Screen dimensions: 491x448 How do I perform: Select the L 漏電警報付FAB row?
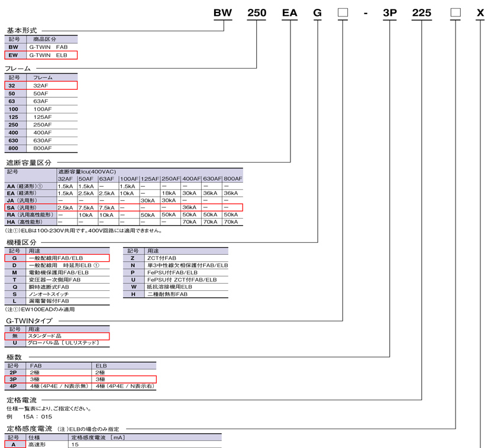[57, 301]
